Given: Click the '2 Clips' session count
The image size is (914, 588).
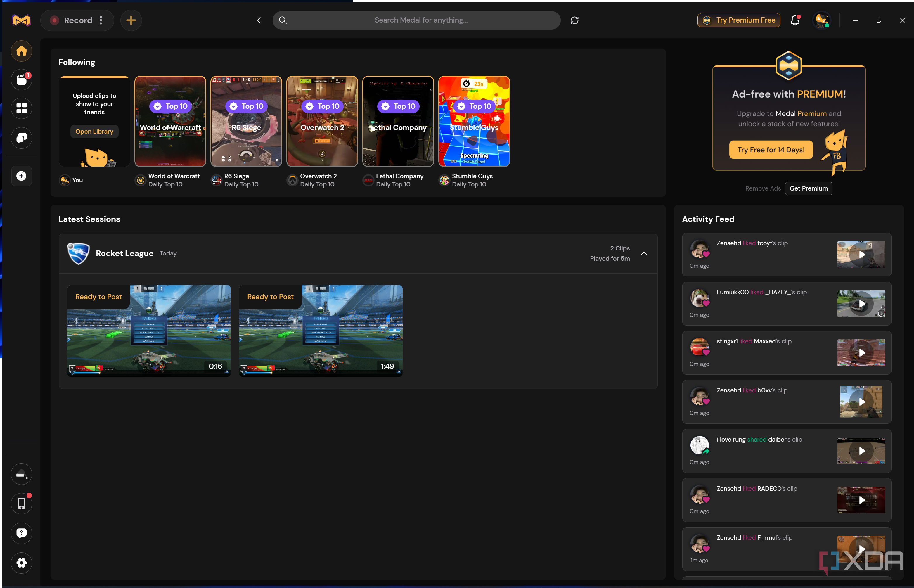Looking at the screenshot, I should tap(620, 249).
